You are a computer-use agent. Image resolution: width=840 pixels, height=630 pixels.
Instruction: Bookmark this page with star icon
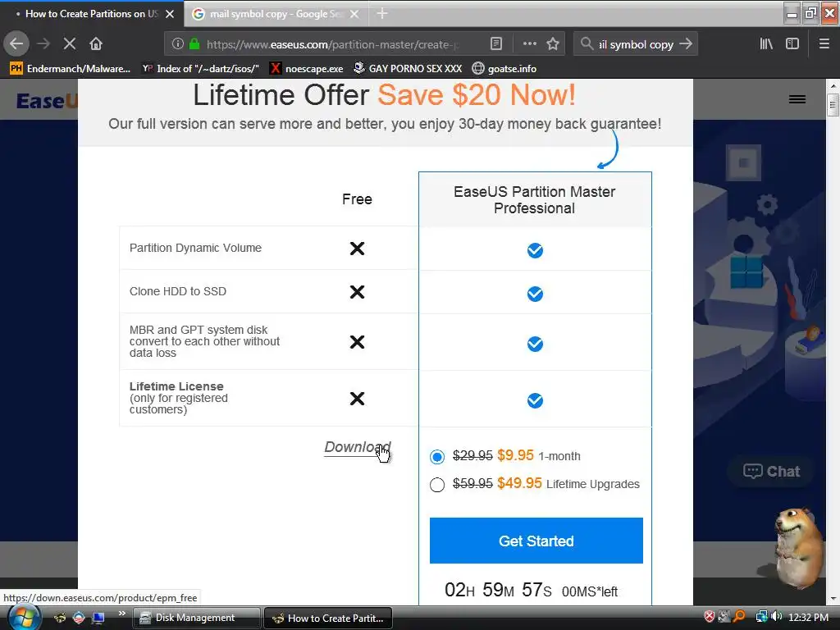pos(553,43)
